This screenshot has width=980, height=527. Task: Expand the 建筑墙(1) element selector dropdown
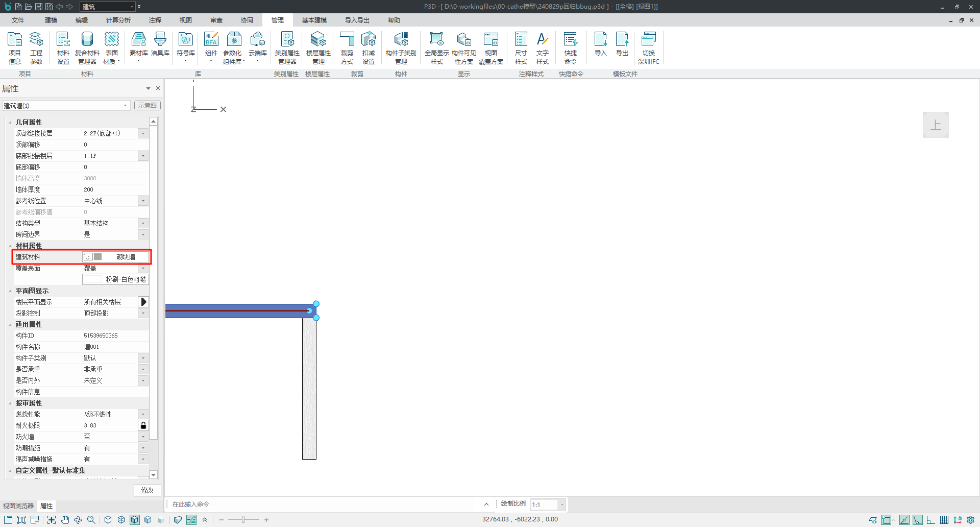pos(125,106)
